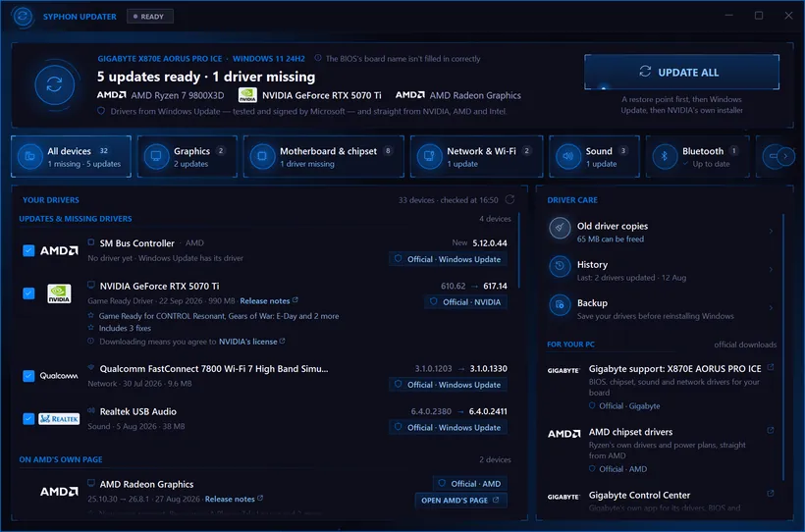
Task: Click the driver list vertical scrollbar
Action: pyautogui.click(x=519, y=250)
